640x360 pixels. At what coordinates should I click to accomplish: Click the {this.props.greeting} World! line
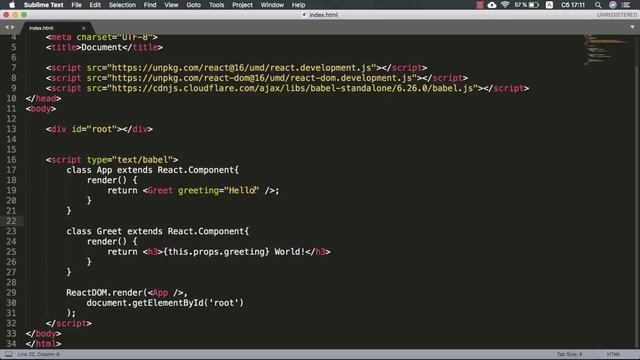[219, 251]
